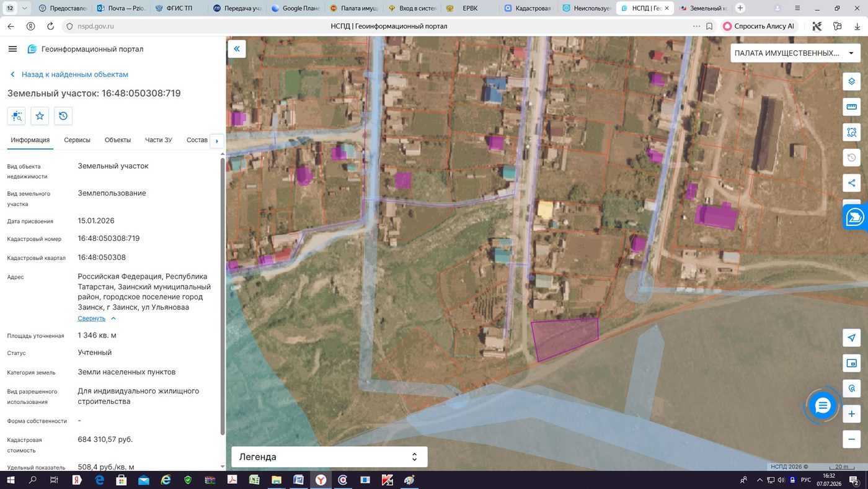Switch to the Части ЗУ tab
Screen dimensions: 868x489
(x=159, y=140)
